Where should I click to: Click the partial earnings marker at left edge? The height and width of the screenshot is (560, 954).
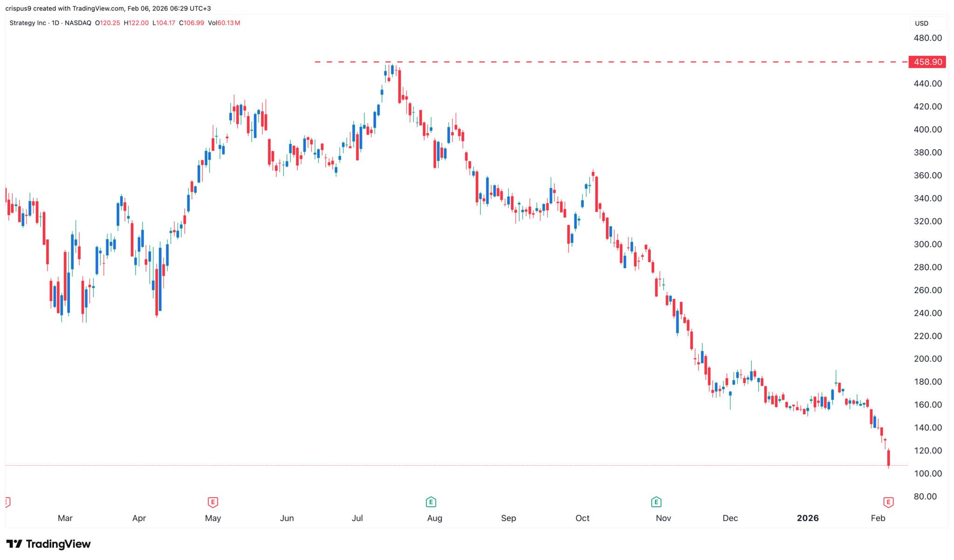click(7, 502)
